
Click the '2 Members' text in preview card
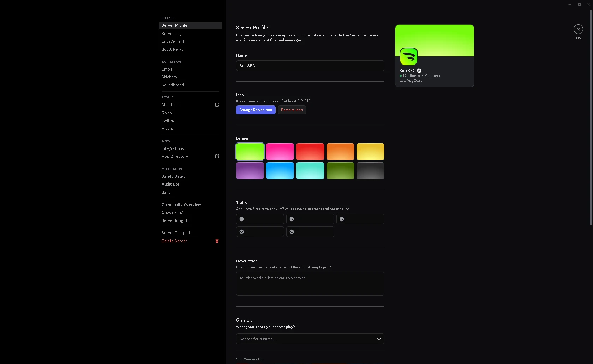431,76
